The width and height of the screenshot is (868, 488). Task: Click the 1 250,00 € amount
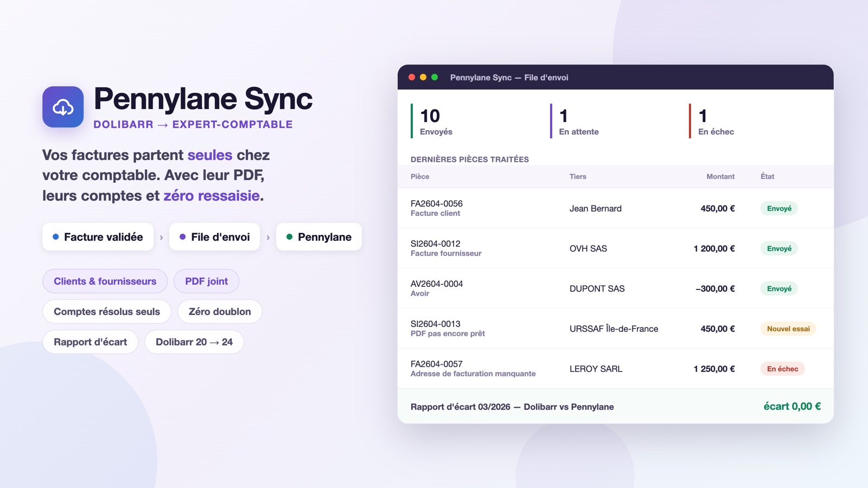[x=714, y=369]
